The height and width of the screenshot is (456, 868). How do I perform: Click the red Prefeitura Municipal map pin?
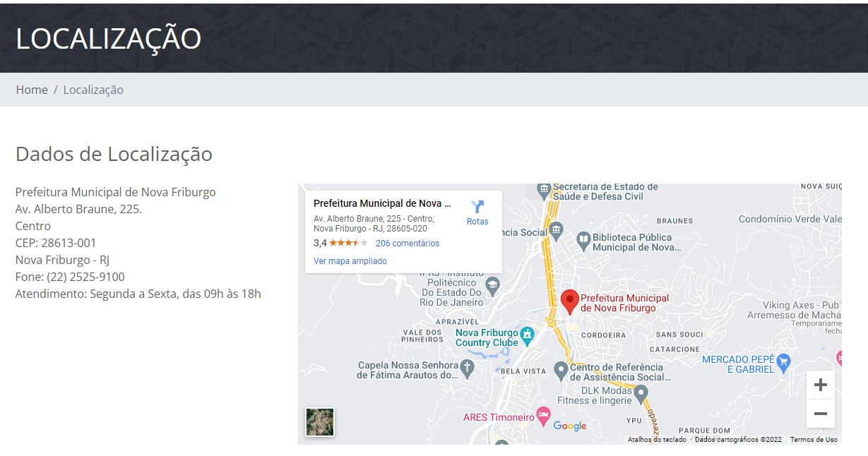(569, 301)
